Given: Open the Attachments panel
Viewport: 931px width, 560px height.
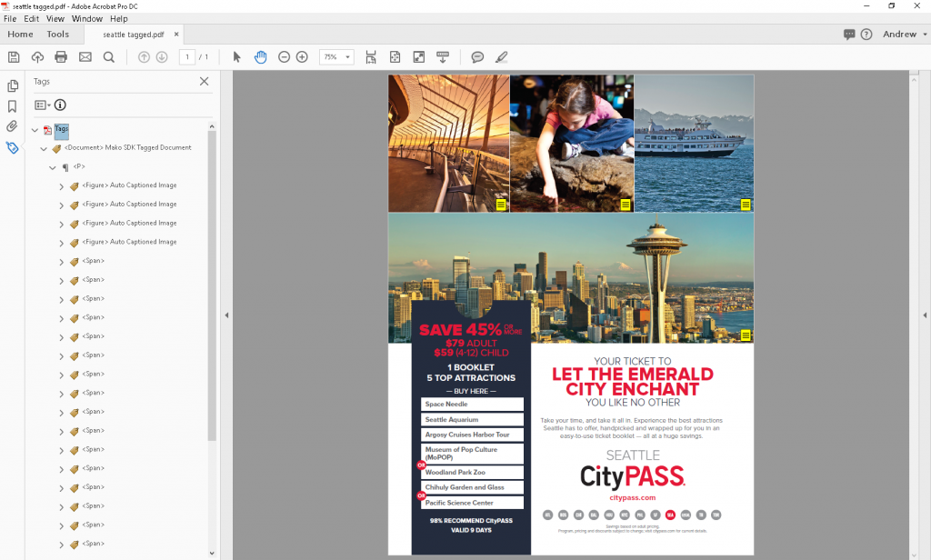Looking at the screenshot, I should coord(12,126).
